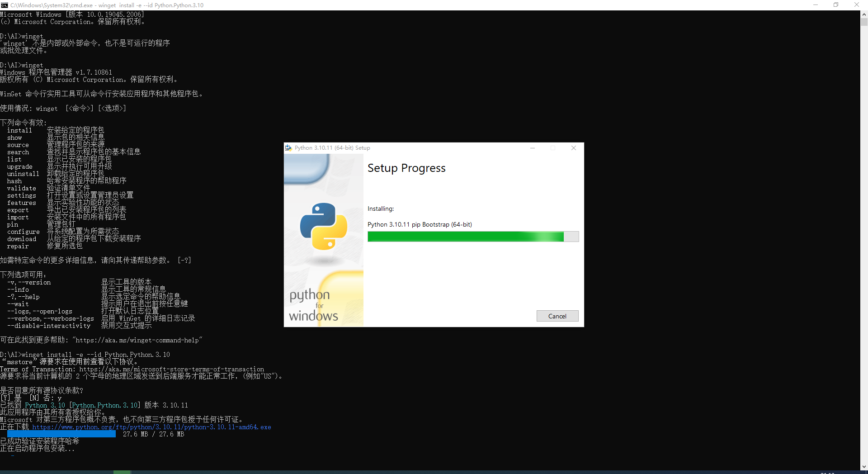Minimize the cmd.exe window

[816, 5]
